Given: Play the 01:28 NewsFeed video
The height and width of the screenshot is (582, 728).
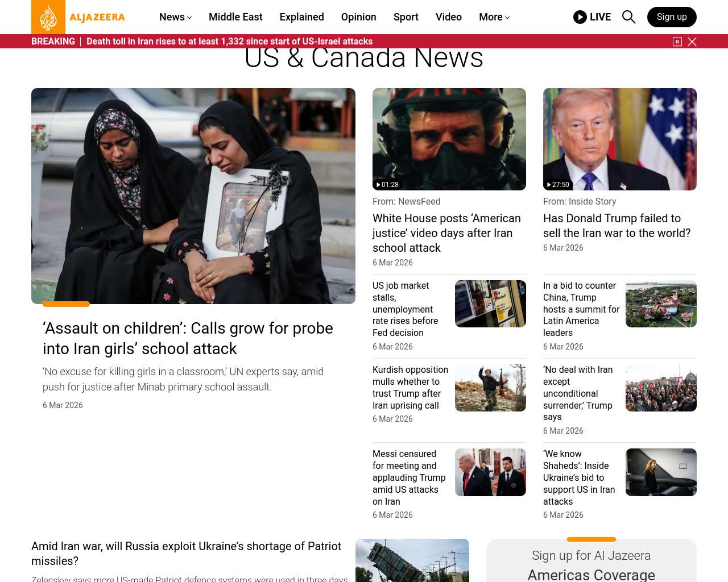Looking at the screenshot, I should pyautogui.click(x=449, y=139).
